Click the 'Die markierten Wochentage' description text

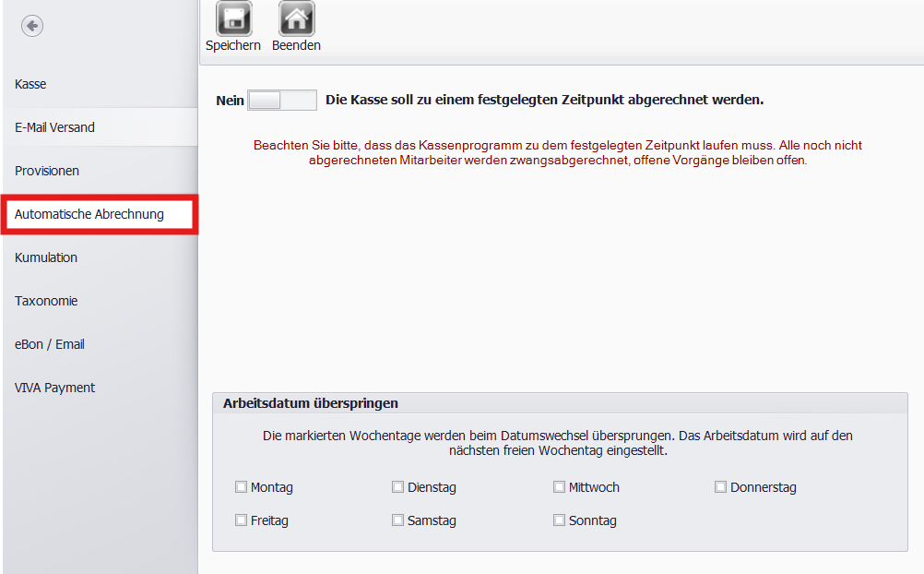coord(558,443)
